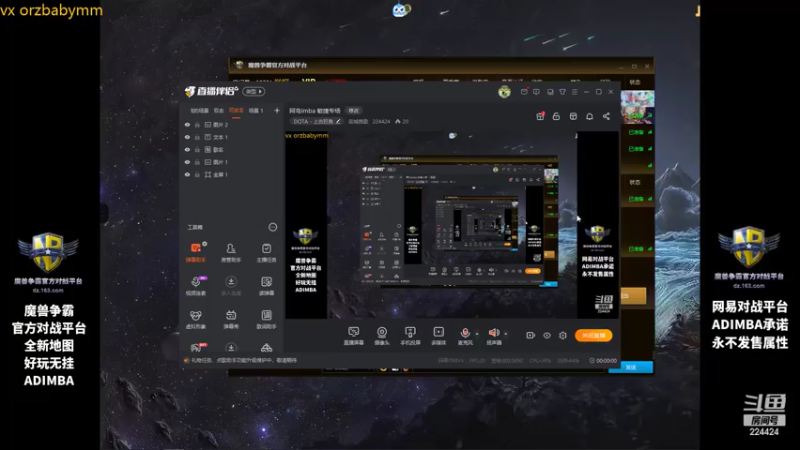
Task: Open 虚拟形象 bear-face tool
Action: point(195,319)
